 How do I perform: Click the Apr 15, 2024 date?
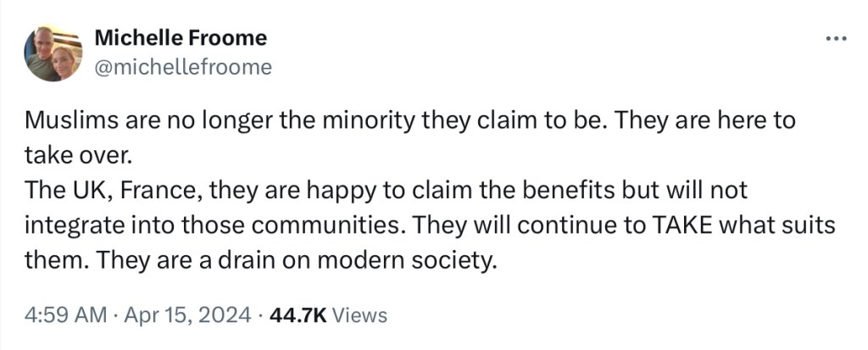click(186, 316)
